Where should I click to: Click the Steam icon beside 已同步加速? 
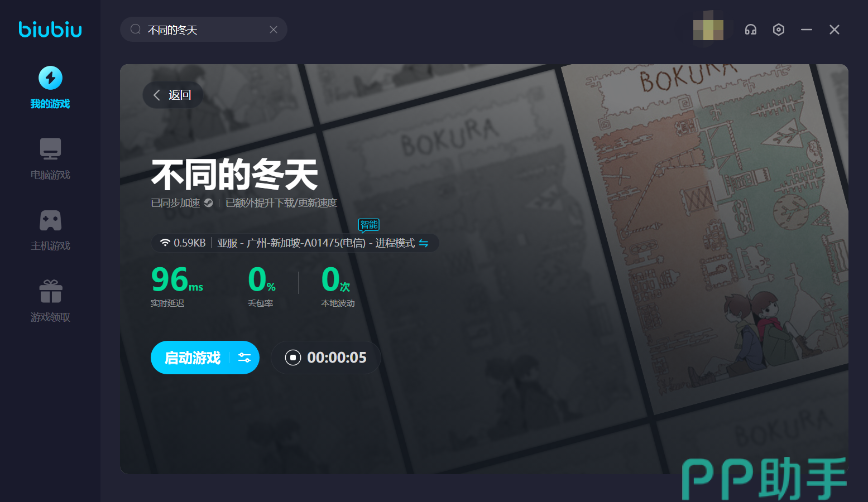[x=209, y=203]
